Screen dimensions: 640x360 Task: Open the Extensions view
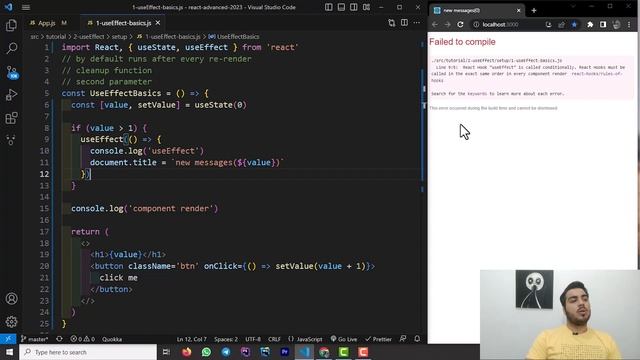(11, 118)
